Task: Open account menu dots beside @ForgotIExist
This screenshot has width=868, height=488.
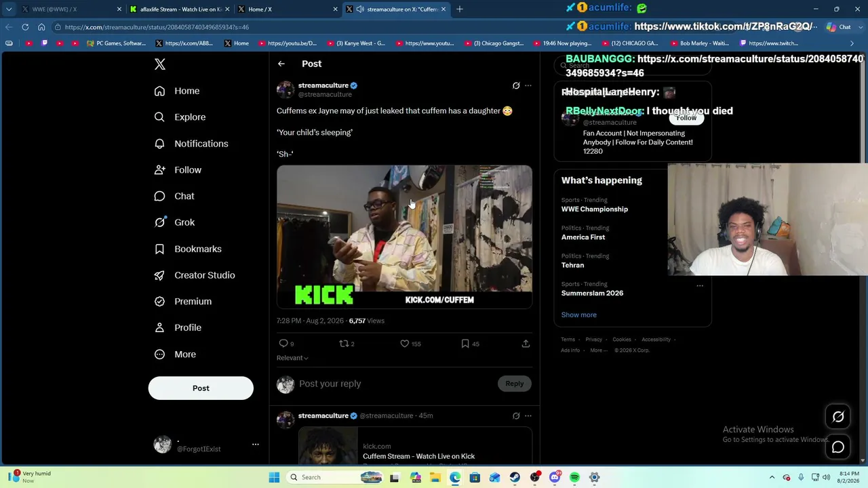Action: click(x=256, y=444)
